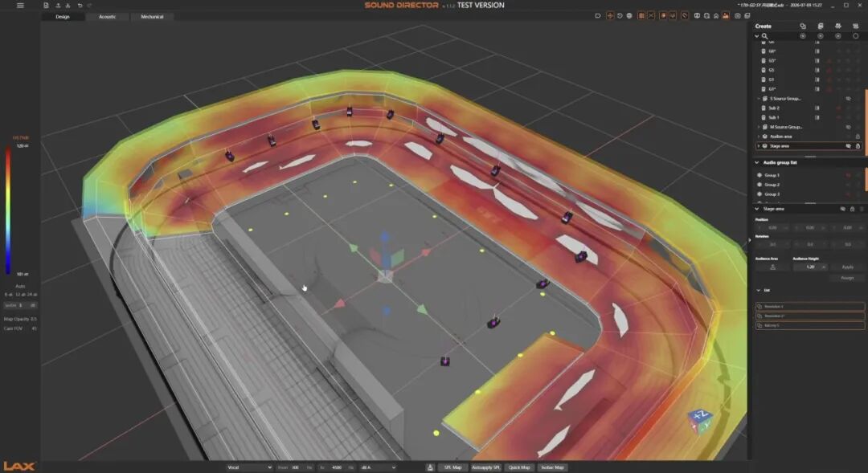The width and height of the screenshot is (868, 473).
Task: Click the home view icon in the toolbar
Action: point(716,16)
